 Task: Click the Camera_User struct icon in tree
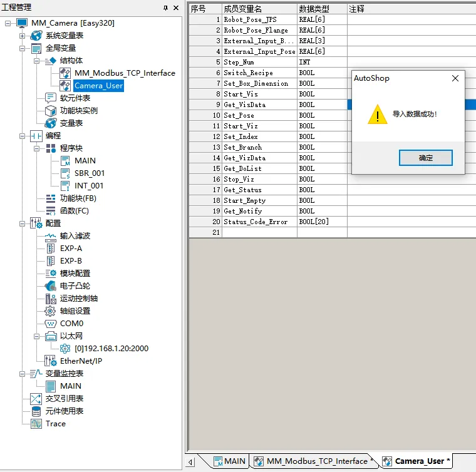pyautogui.click(x=65, y=86)
